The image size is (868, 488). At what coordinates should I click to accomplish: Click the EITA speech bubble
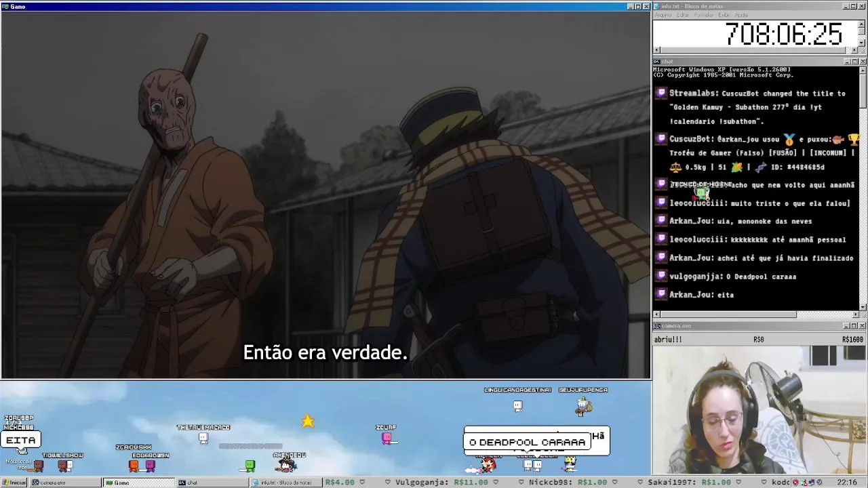click(x=21, y=440)
